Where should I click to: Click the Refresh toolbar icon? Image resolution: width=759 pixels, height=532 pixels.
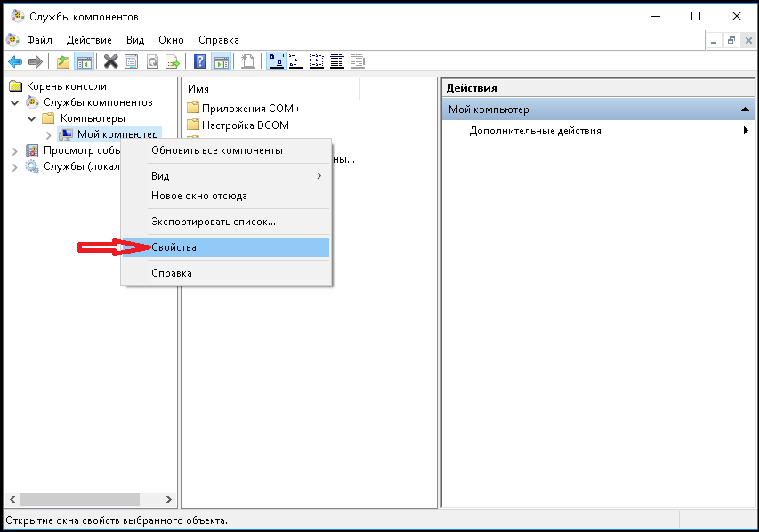152,61
